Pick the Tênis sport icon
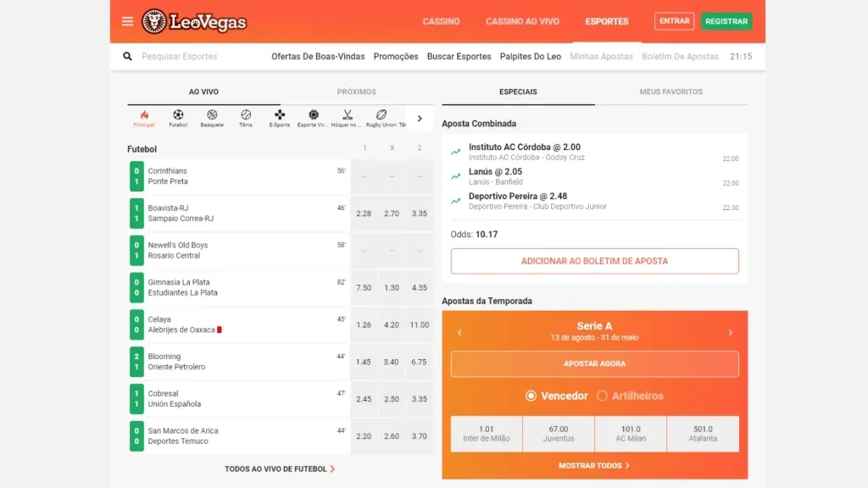 point(246,115)
